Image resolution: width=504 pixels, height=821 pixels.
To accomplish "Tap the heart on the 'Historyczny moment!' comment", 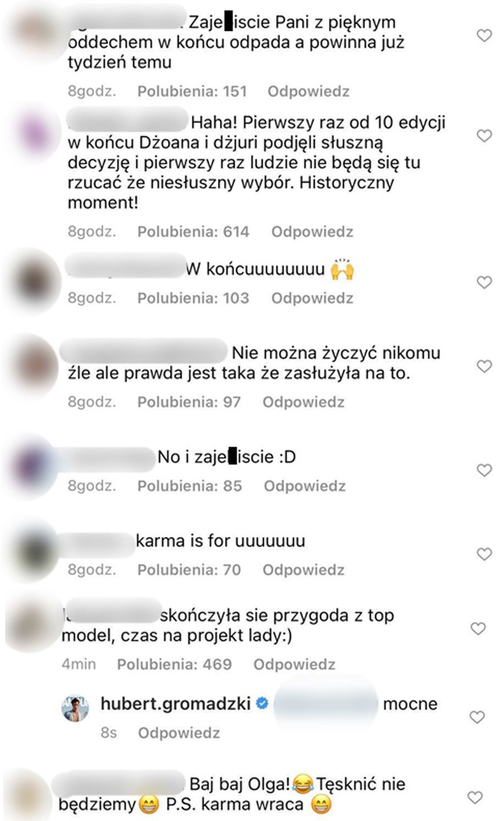I will [x=484, y=136].
